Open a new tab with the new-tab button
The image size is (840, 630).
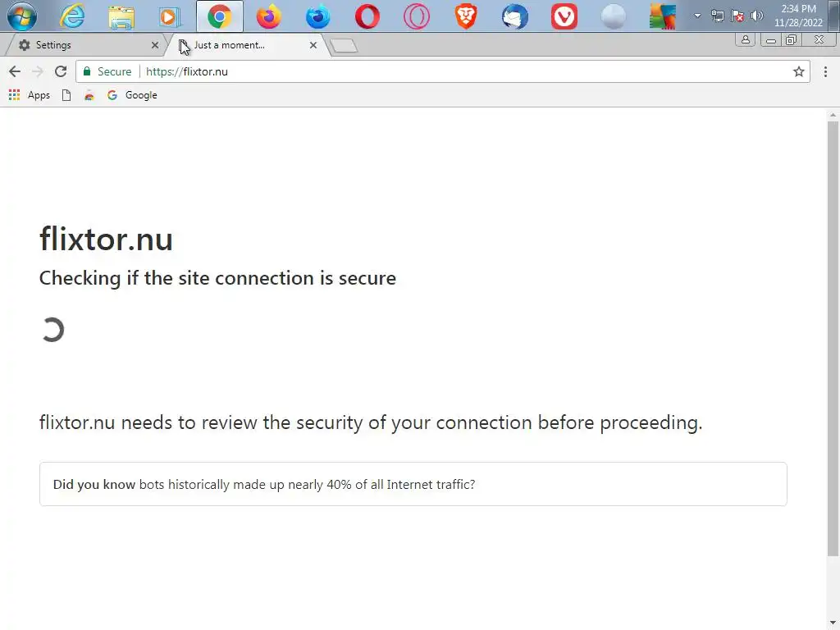pyautogui.click(x=344, y=46)
